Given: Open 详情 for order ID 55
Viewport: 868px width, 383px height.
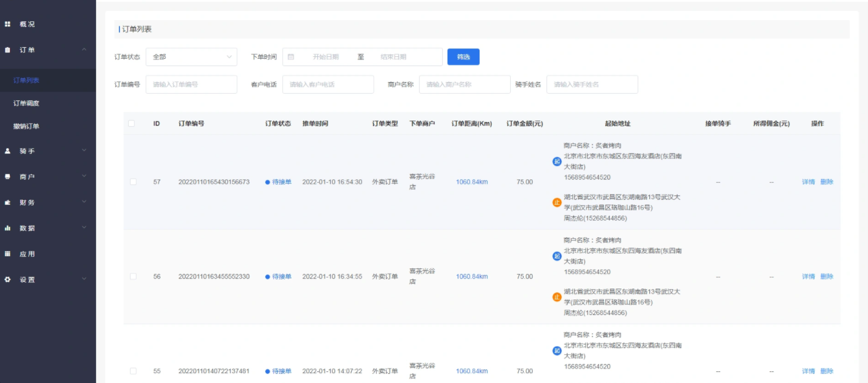Looking at the screenshot, I should (x=809, y=371).
